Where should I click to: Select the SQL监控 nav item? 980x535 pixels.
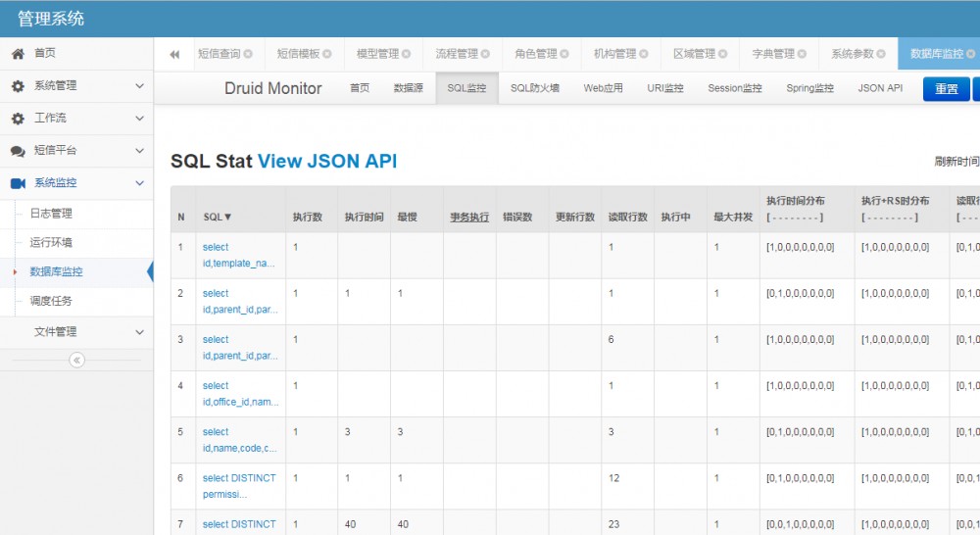466,88
